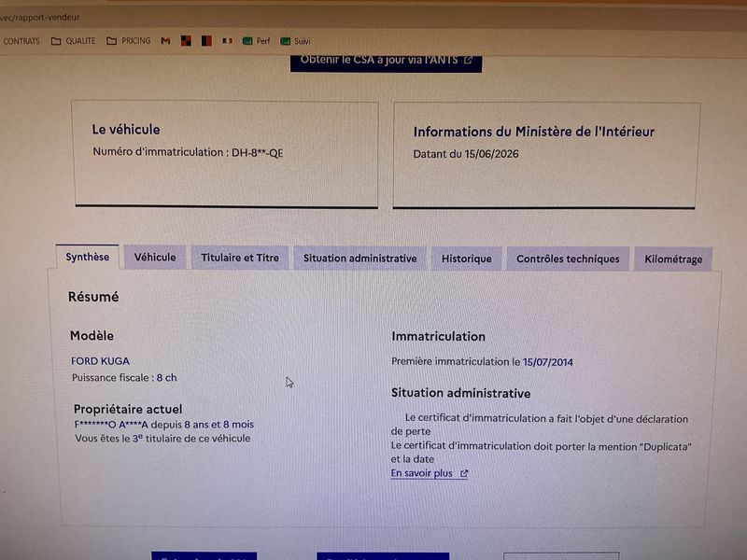Go to the Situation administrative tab
The image size is (747, 560).
pyautogui.click(x=359, y=259)
